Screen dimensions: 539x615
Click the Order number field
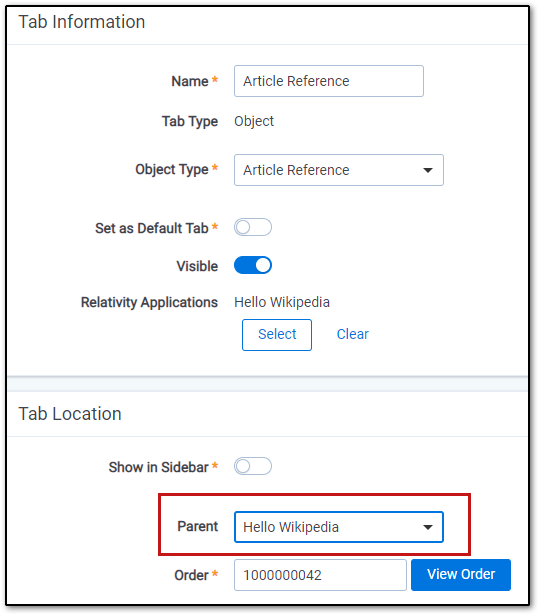coord(320,575)
